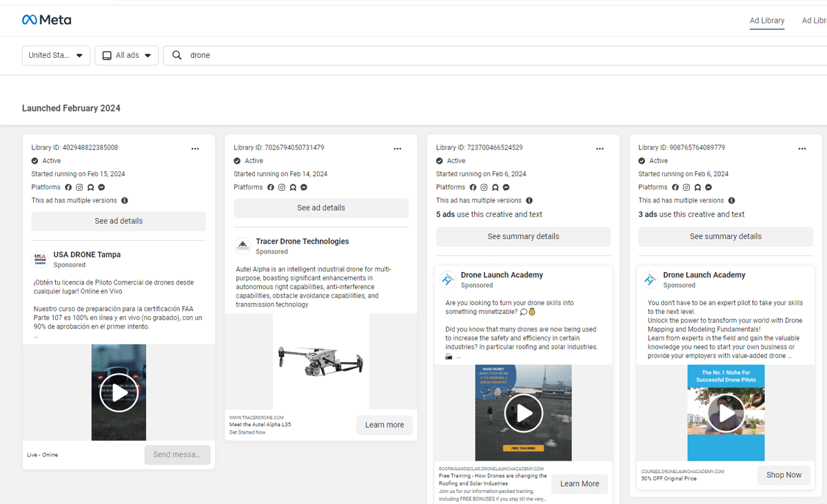Click WWW.TRACERDRONE.COM link text
This screenshot has width=827, height=504.
click(x=256, y=417)
